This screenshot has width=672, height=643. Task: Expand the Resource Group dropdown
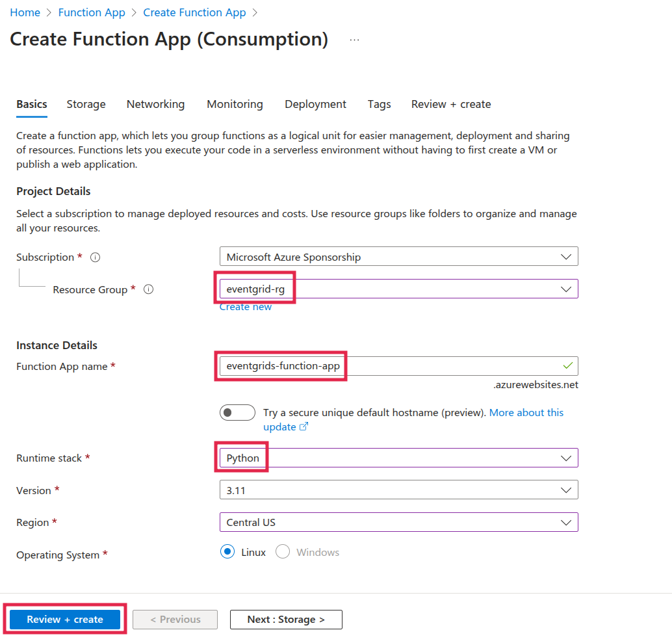point(398,289)
